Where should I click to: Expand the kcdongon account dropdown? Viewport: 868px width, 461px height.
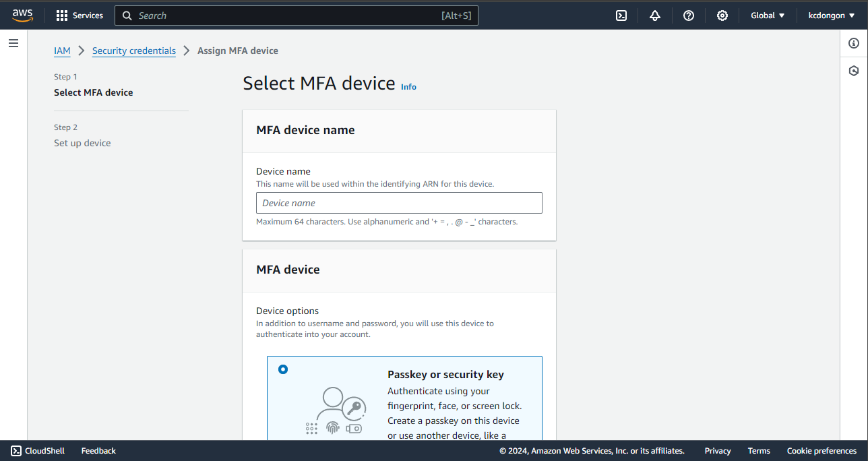[x=831, y=16]
